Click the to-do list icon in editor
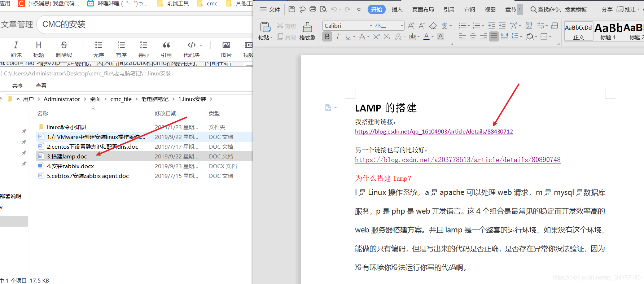Viewport: 644px width, 284px height. 144,45
